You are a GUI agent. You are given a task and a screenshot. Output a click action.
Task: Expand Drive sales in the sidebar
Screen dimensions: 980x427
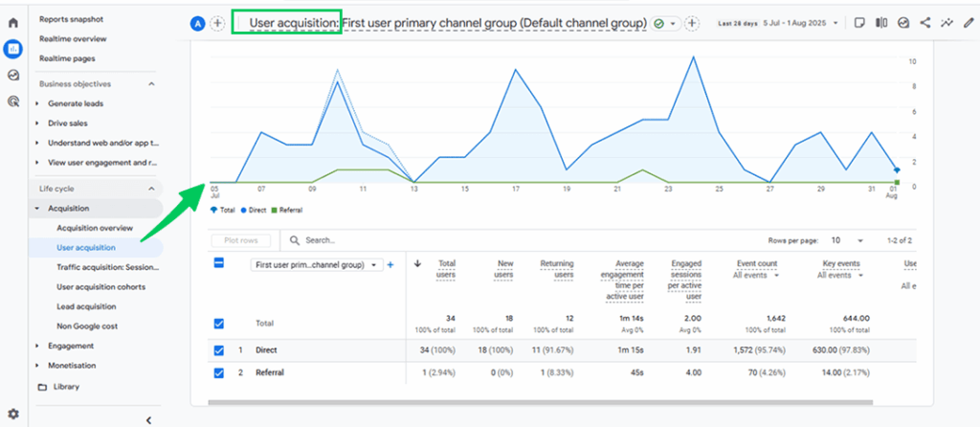[x=37, y=124]
